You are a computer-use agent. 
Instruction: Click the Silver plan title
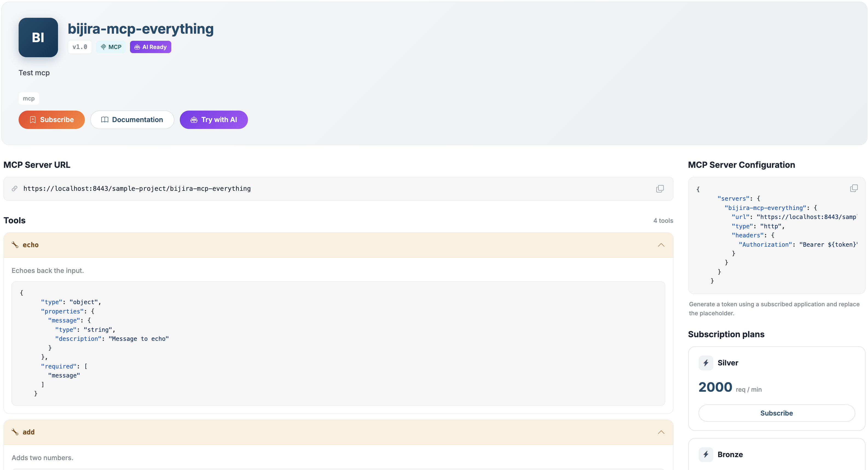tap(728, 363)
